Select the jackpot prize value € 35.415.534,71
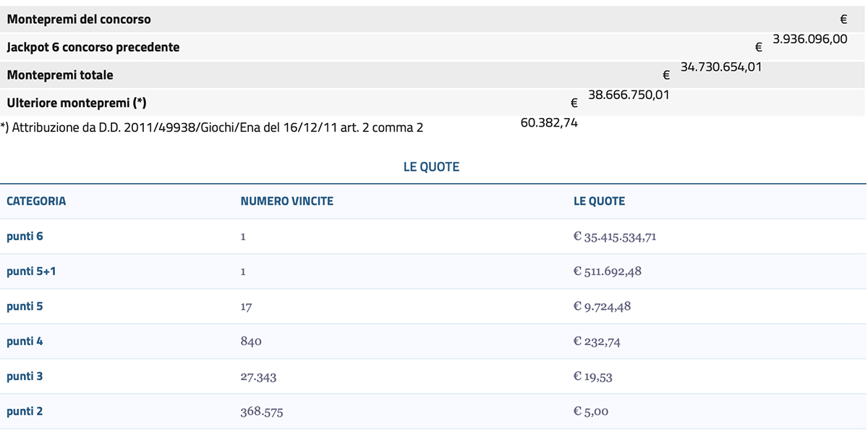The image size is (868, 432). 615,237
